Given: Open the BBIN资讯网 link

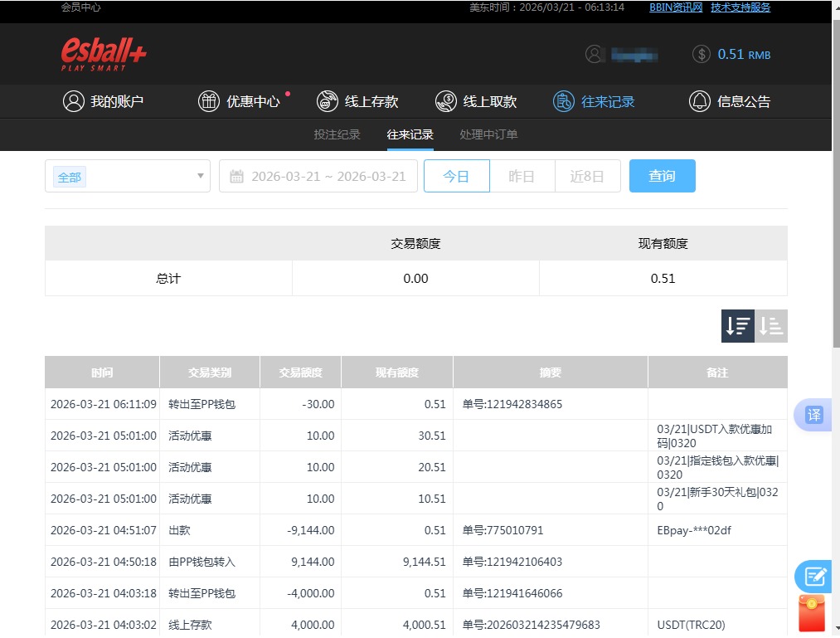Looking at the screenshot, I should (675, 7).
